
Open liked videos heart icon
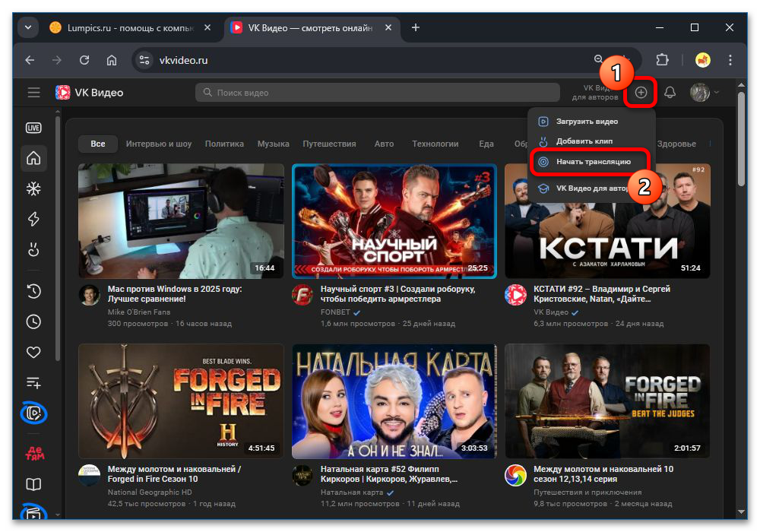pos(33,352)
